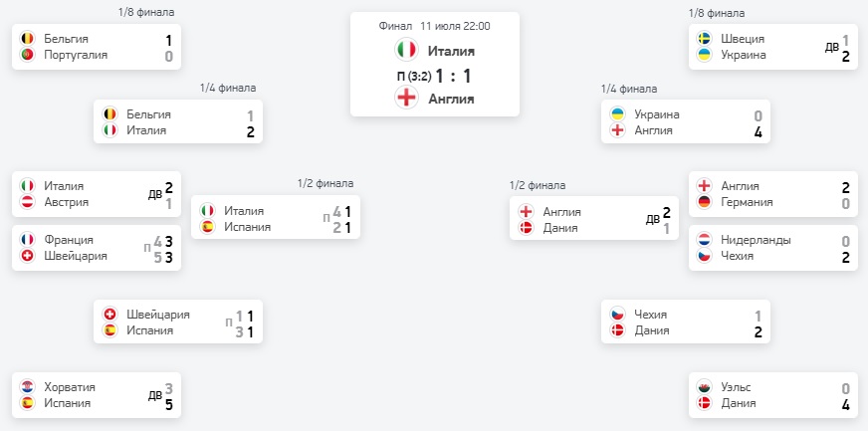
Task: Click the Germany flag icon
Action: point(704,203)
